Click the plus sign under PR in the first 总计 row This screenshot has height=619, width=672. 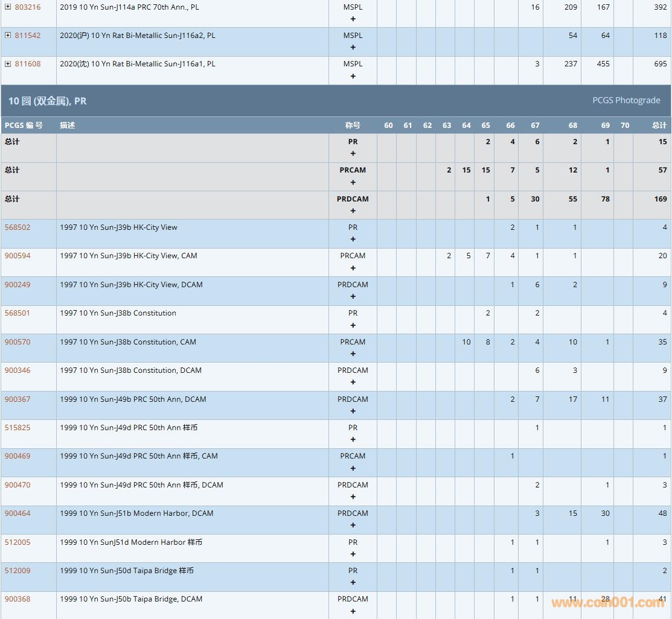click(353, 153)
